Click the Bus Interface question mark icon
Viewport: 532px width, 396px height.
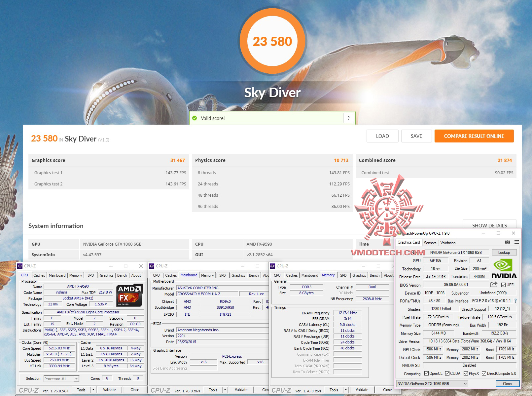(x=515, y=301)
